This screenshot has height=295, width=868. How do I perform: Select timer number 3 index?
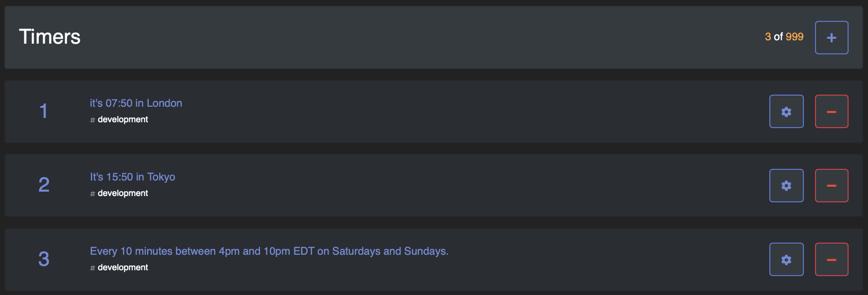(44, 259)
